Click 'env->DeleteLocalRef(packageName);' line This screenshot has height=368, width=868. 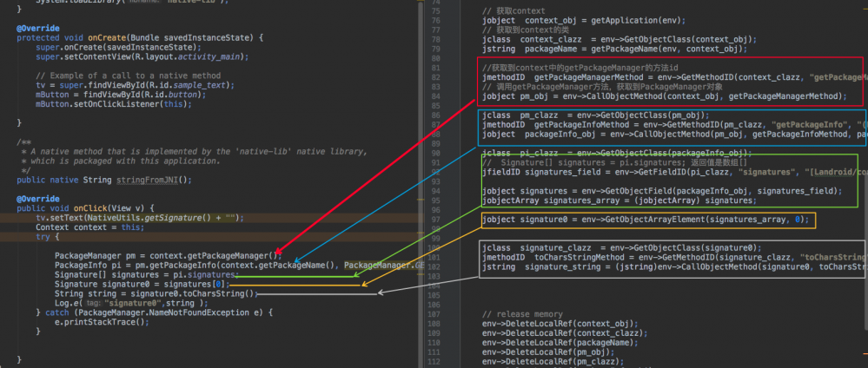[560, 342]
